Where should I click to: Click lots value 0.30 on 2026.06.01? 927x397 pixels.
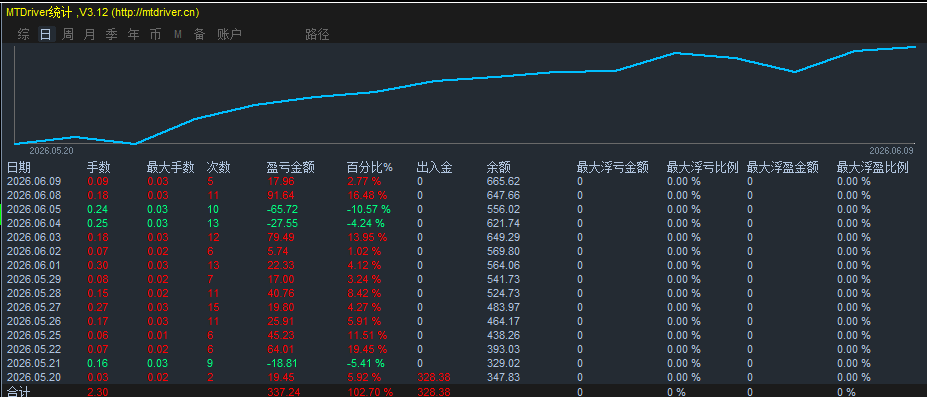click(97, 265)
